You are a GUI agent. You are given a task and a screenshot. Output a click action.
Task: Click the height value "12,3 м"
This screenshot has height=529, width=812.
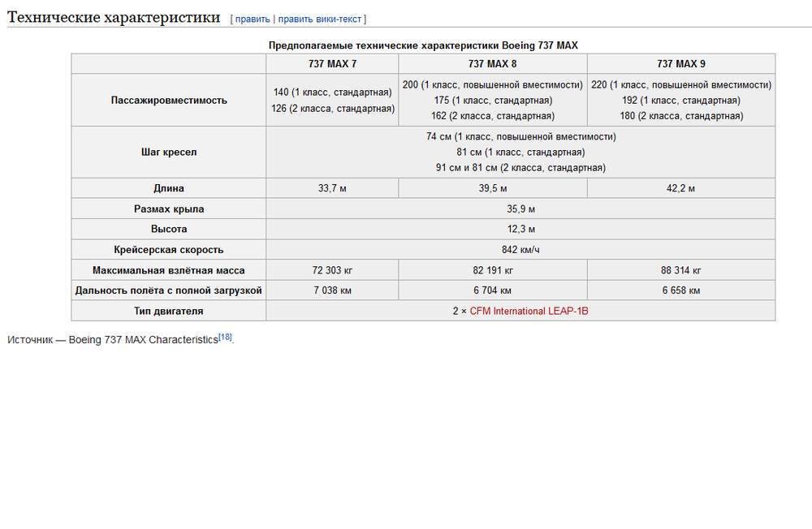coord(520,229)
